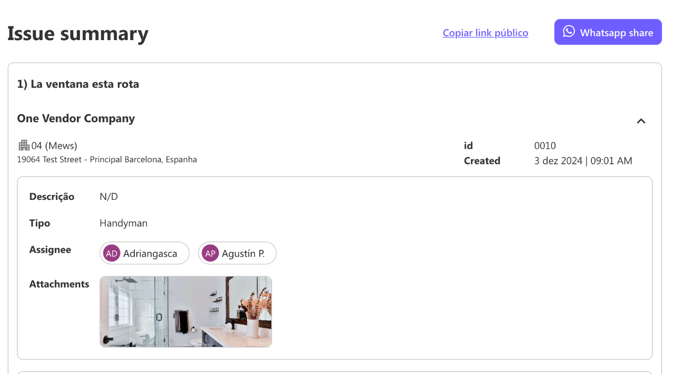Click the AD avatar icon
This screenshot has height=384, width=688.
tap(111, 253)
